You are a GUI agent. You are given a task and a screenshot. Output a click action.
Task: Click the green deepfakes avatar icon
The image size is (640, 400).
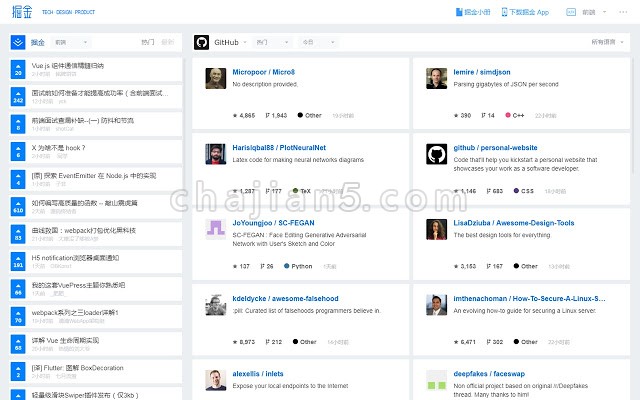pos(436,380)
